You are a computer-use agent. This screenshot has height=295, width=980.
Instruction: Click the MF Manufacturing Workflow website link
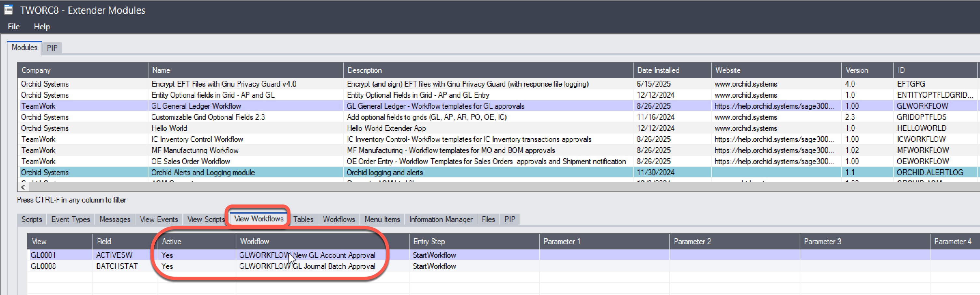(x=774, y=150)
